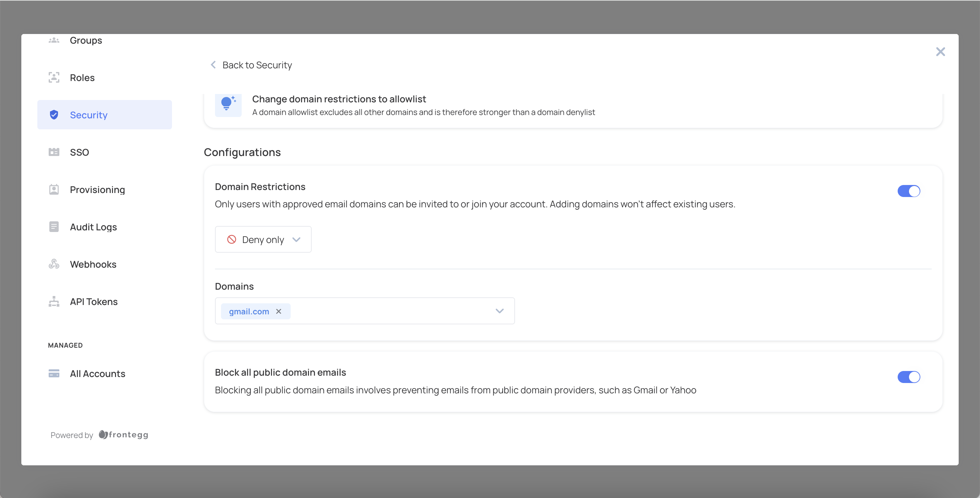
Task: Click the Webhooks icon in sidebar
Action: 54,264
